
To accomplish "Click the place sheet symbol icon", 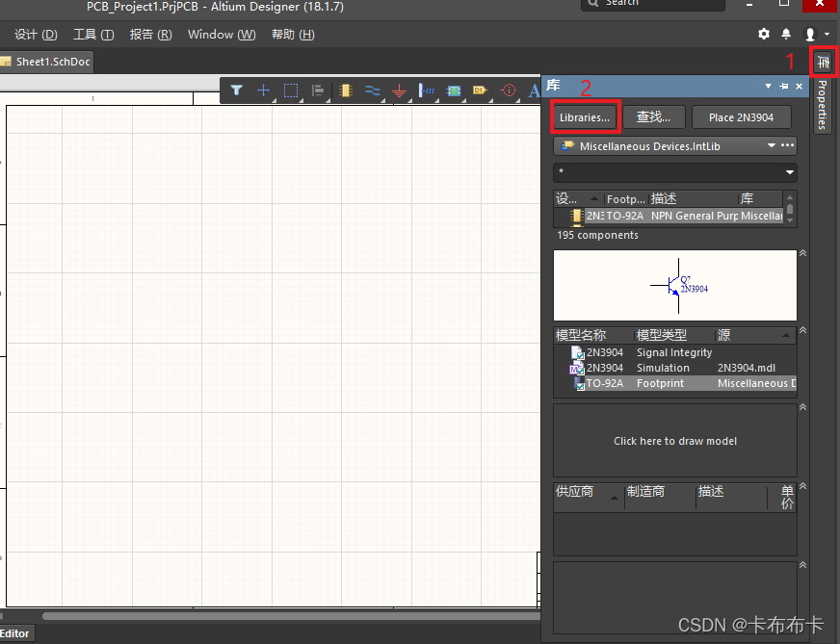I will (x=453, y=90).
